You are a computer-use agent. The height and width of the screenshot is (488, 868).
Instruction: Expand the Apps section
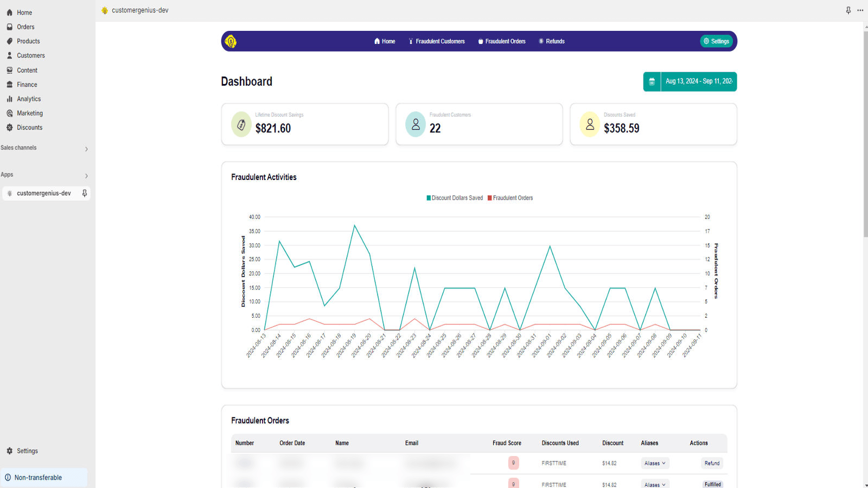(86, 176)
